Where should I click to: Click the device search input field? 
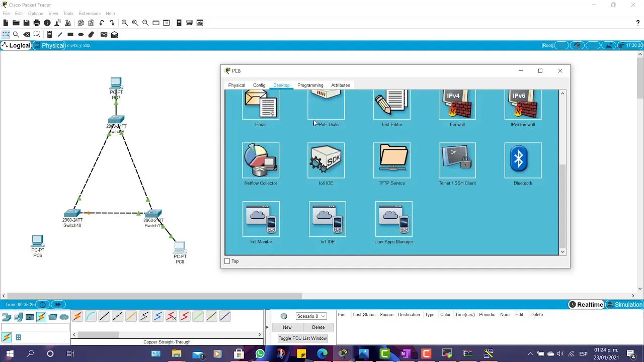(x=35, y=327)
